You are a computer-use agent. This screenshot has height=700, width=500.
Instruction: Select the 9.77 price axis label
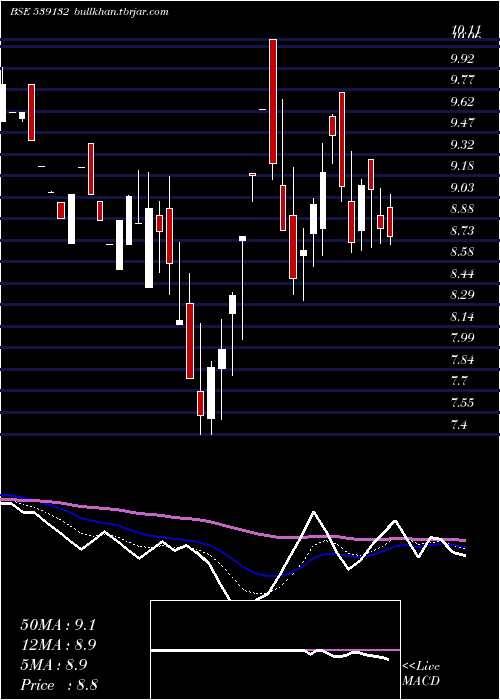462,80
